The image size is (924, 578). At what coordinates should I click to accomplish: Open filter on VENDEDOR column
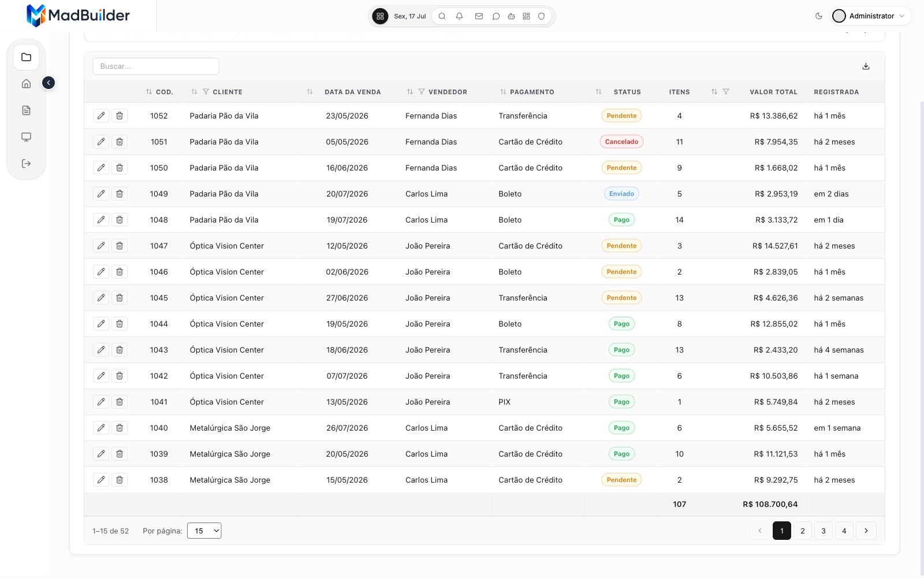[x=422, y=92]
